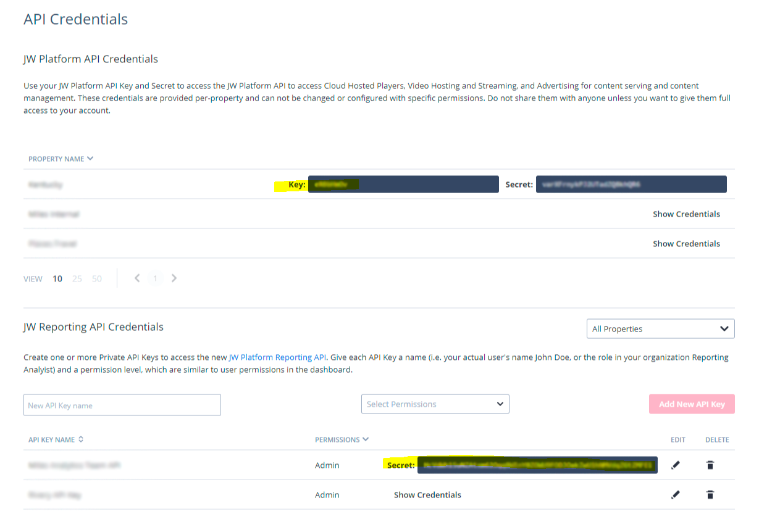
Task: Show Credentials for the third property
Action: (686, 244)
